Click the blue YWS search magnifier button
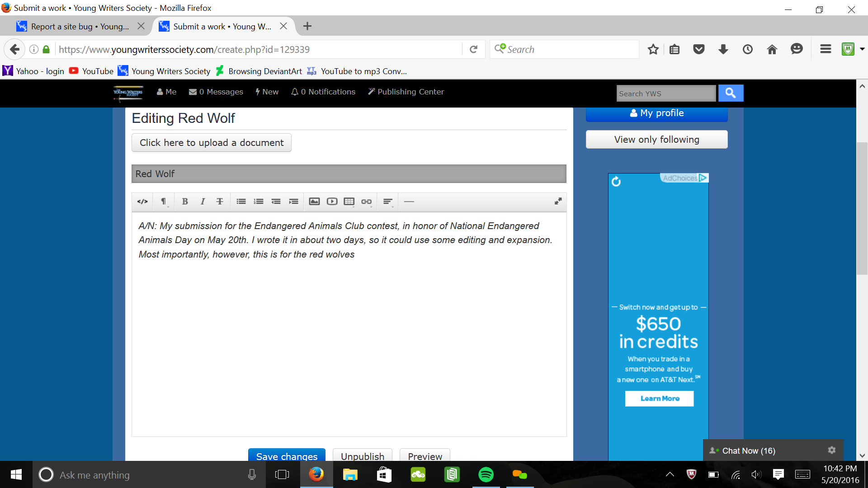The width and height of the screenshot is (868, 488). point(731,93)
